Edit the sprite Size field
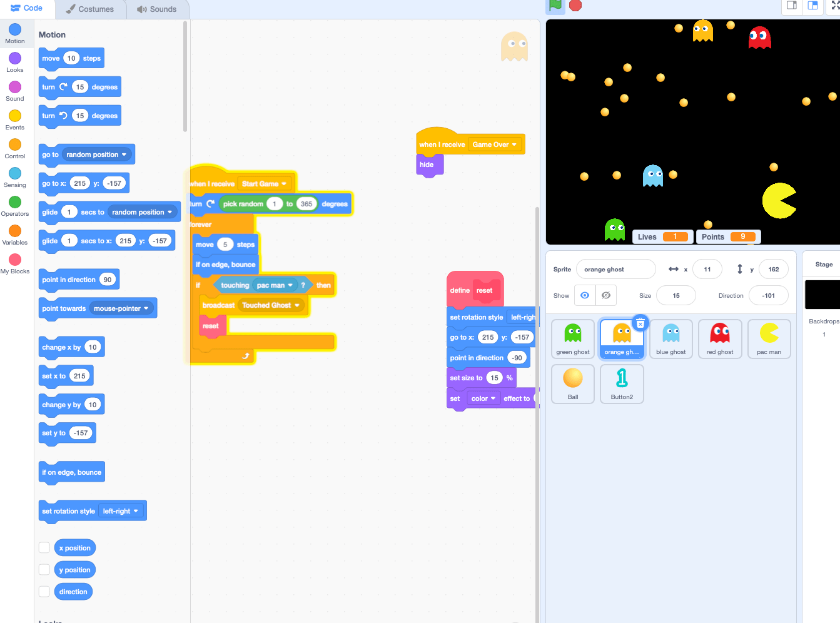 pyautogui.click(x=676, y=295)
